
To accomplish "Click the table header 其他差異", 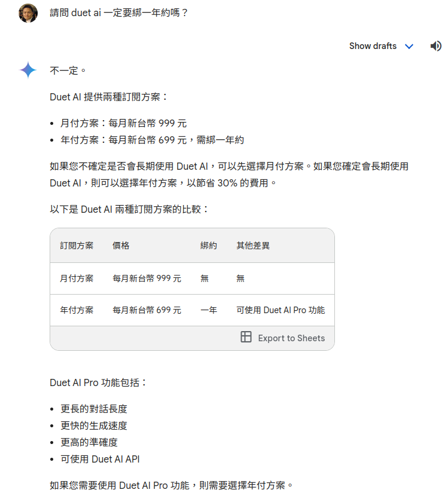I will pos(253,246).
